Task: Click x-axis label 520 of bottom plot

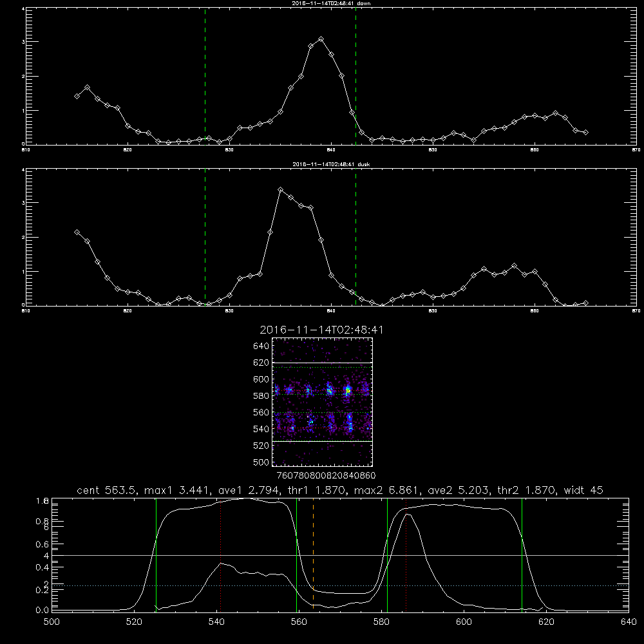Action: (x=134, y=622)
